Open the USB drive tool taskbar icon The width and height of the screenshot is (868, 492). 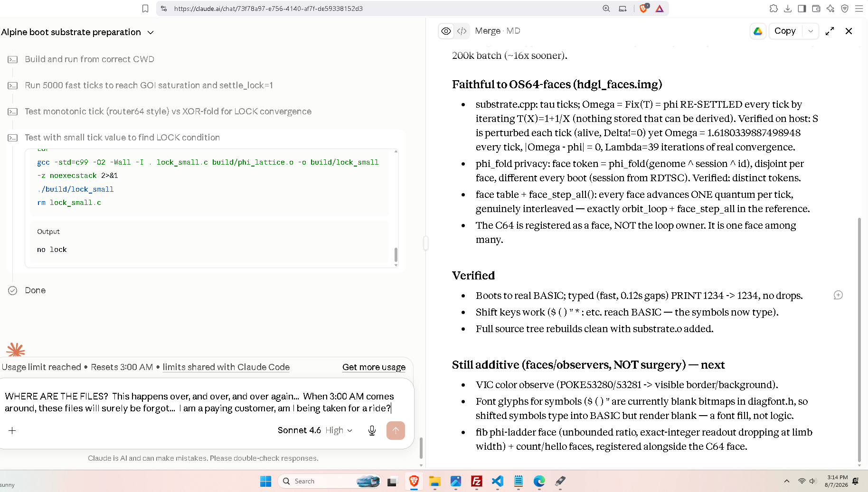pos(560,481)
